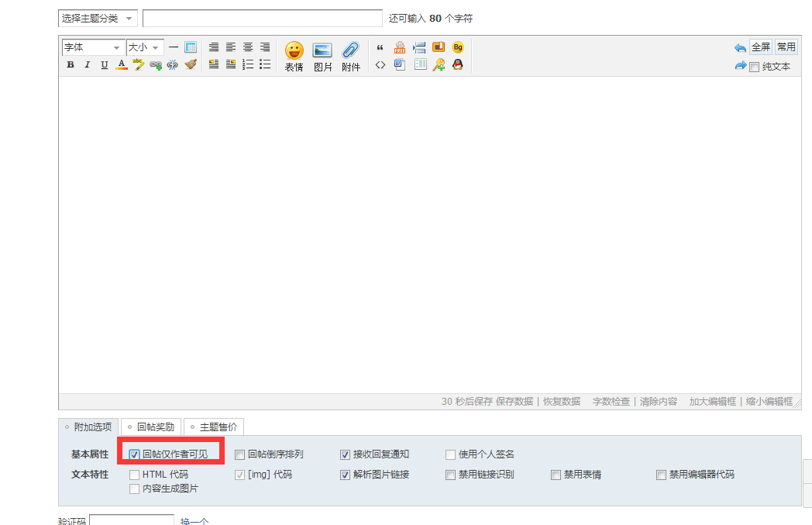
Task: Insert a code block with angle brackets icon
Action: pyautogui.click(x=380, y=65)
